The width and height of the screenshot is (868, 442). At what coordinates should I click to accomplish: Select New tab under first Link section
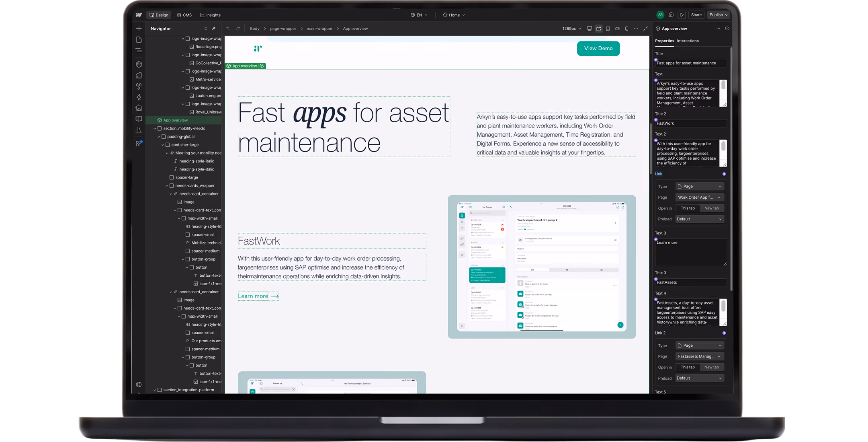[711, 208]
